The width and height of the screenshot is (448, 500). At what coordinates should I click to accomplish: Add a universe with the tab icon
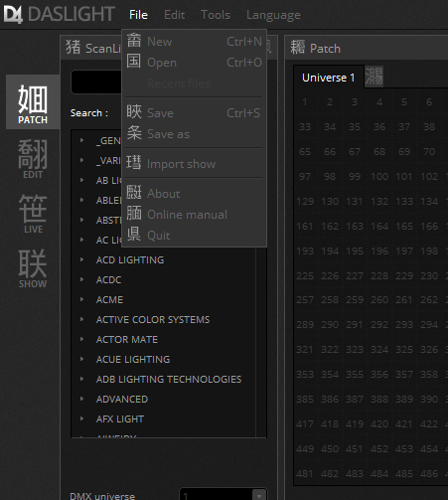coord(373,77)
